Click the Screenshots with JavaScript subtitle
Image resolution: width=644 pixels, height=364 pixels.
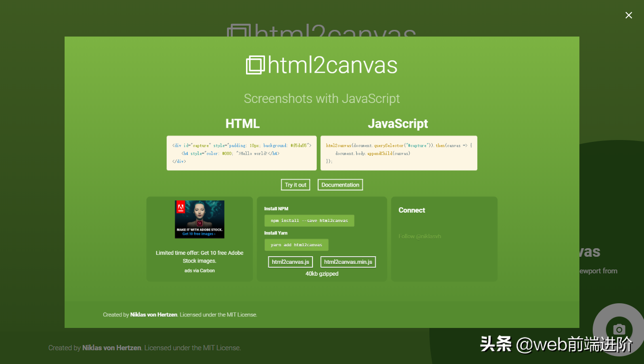[x=322, y=99]
